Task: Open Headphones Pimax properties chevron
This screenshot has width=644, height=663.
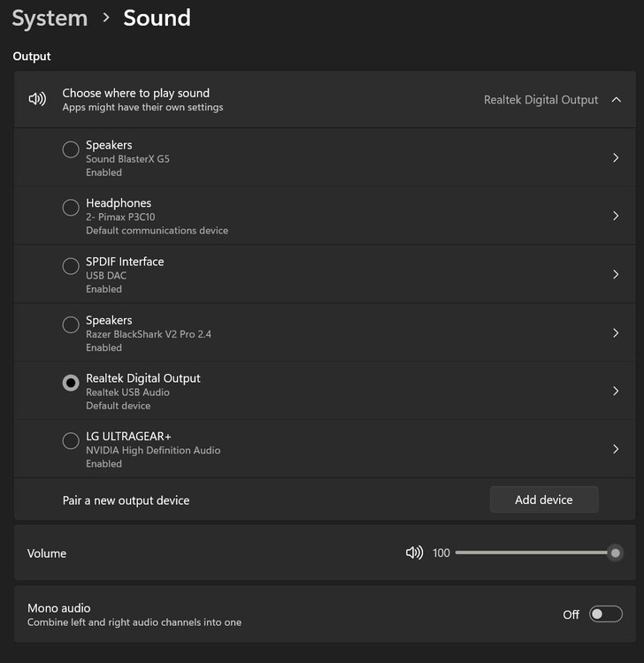Action: pyautogui.click(x=616, y=216)
